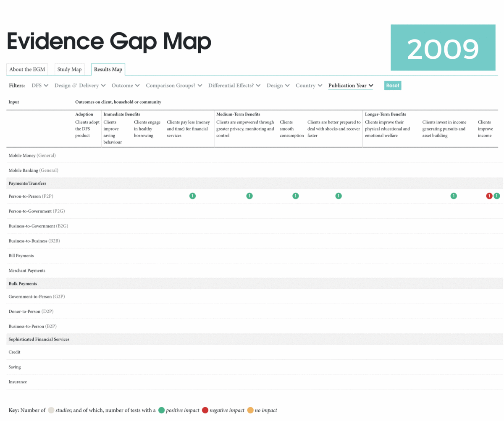Screen dimensions: 504x421
Task: Click green circle under 'Clients improve income'
Action: point(497,196)
